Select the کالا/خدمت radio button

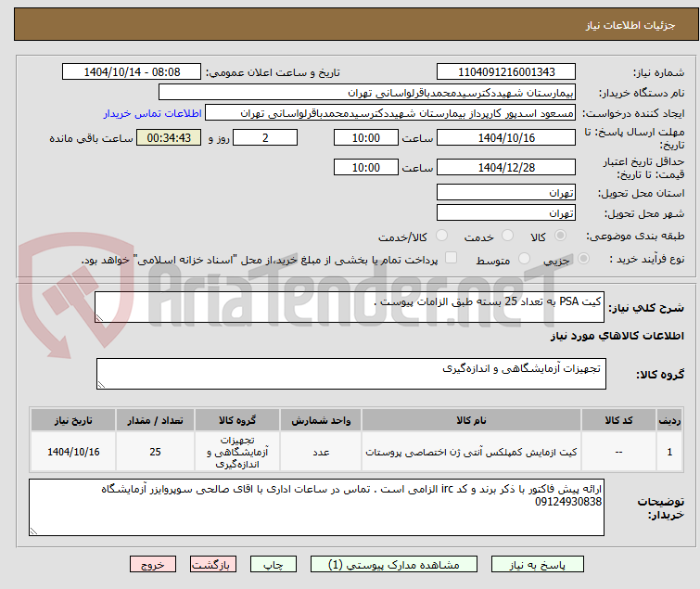(441, 236)
